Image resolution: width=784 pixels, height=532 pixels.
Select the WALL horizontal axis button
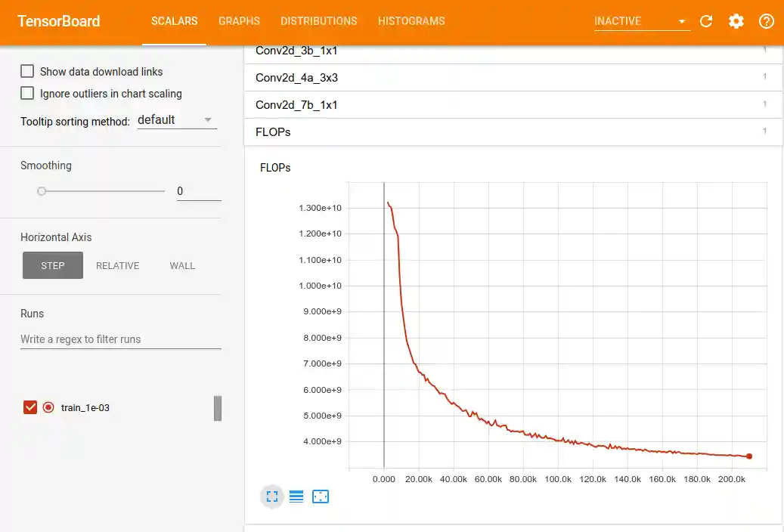coord(182,265)
